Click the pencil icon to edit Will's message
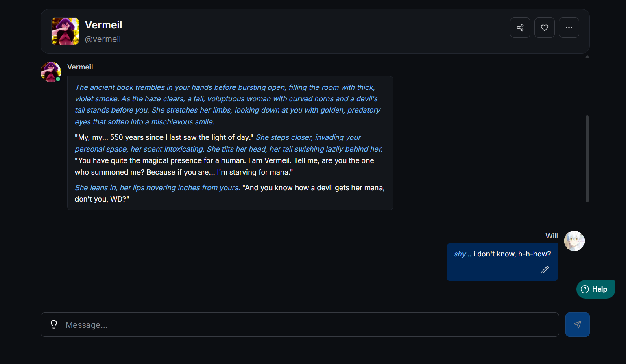Viewport: 626px width, 364px height. 545,270
